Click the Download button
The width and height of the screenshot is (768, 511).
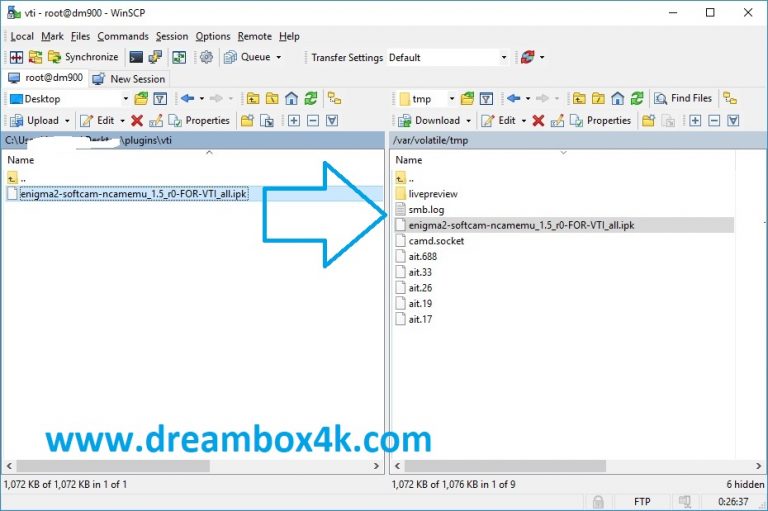coord(430,121)
